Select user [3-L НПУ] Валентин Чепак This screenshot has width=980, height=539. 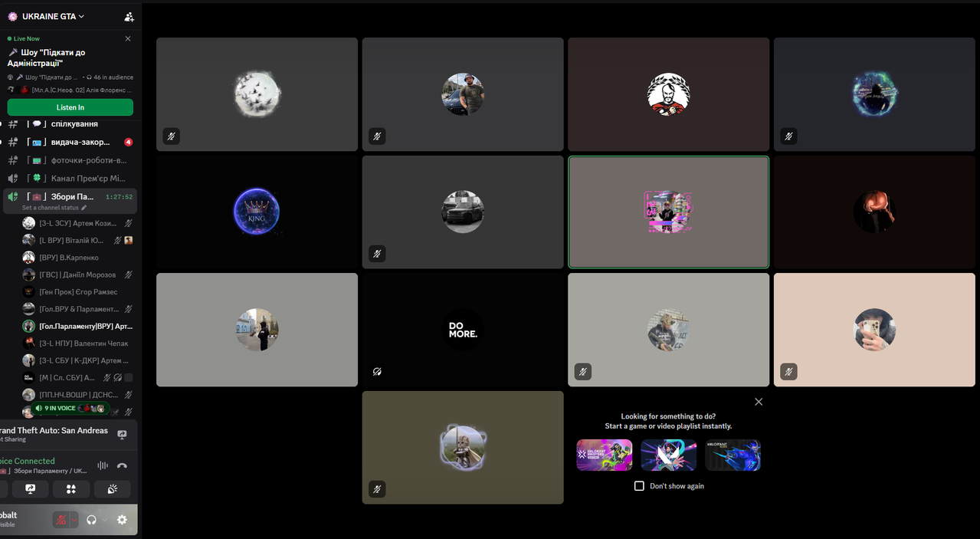[78, 343]
